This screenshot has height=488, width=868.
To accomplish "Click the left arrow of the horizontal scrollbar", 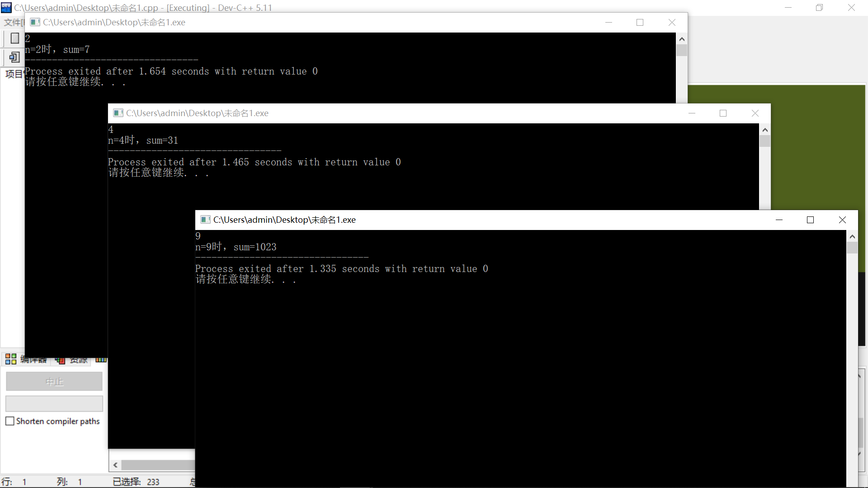I will pos(116,465).
